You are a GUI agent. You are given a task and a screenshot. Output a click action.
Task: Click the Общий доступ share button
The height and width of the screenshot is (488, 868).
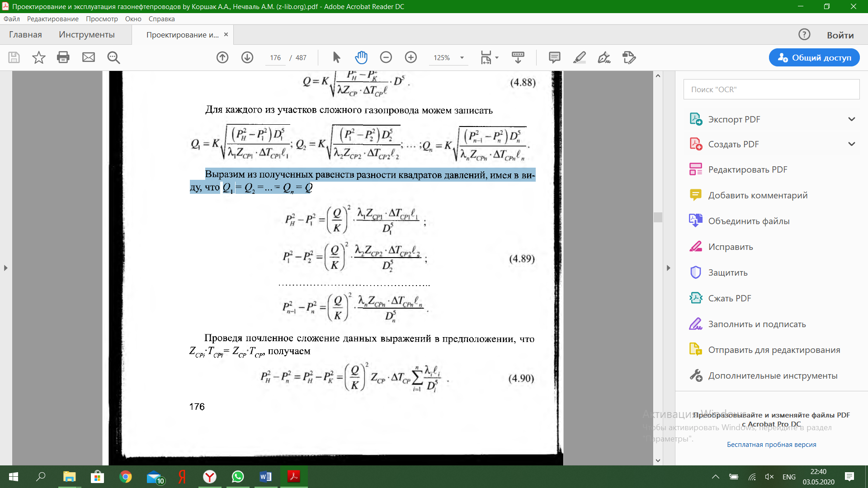(814, 57)
